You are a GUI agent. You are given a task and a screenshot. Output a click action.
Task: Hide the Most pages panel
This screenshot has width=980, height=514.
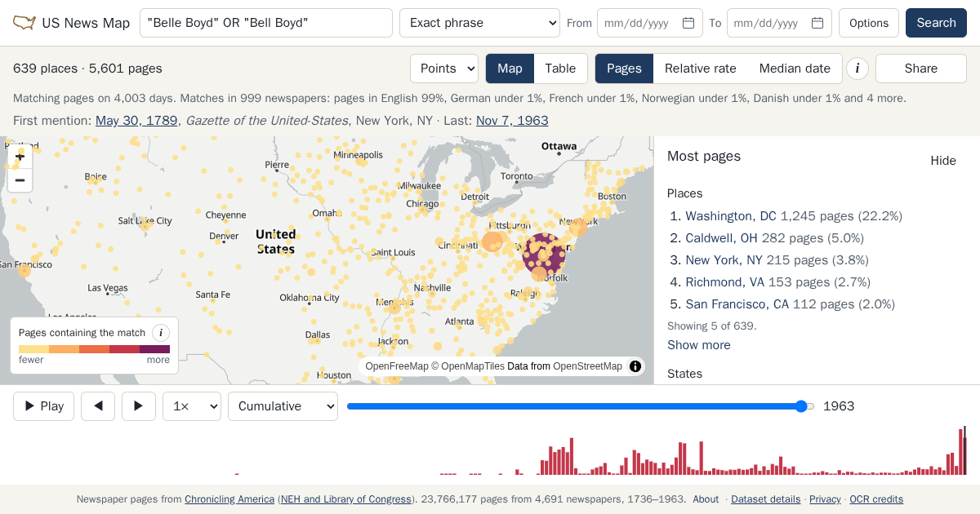click(943, 161)
